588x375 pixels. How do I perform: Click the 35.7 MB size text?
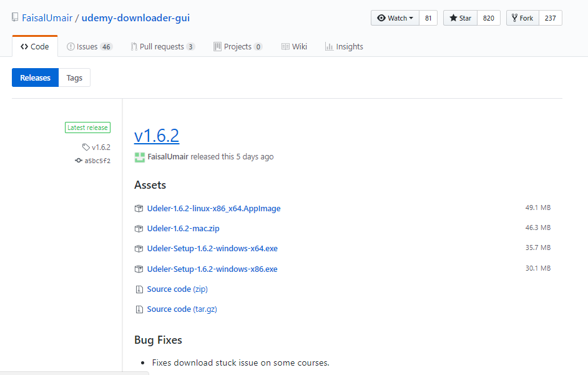[x=537, y=247]
